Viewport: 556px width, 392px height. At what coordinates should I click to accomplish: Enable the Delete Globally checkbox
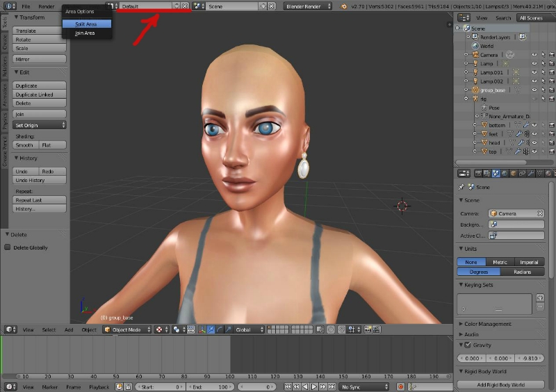click(8, 247)
